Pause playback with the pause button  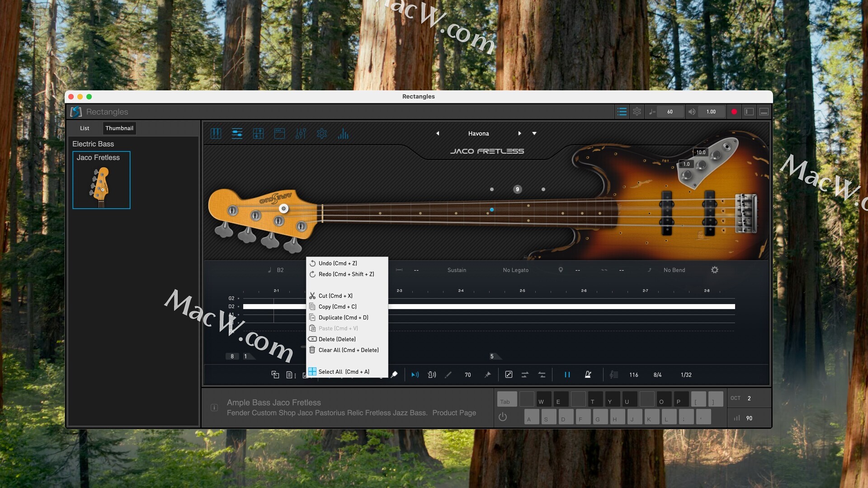point(567,375)
